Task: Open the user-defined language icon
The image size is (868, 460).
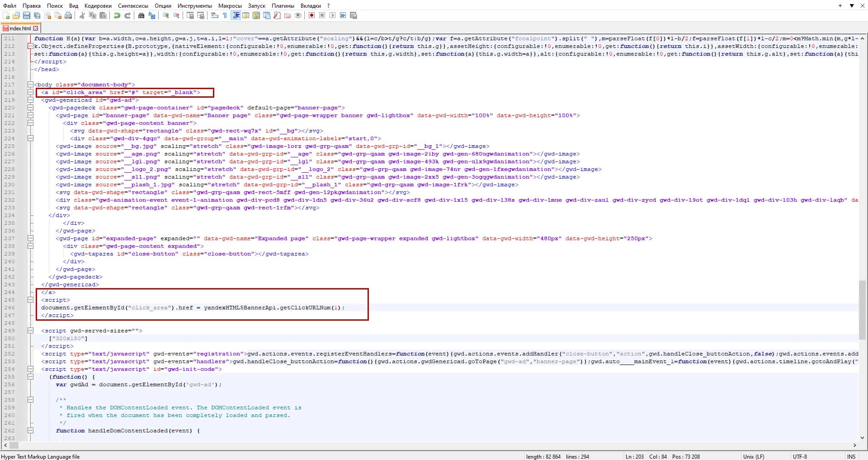Action: (x=246, y=16)
